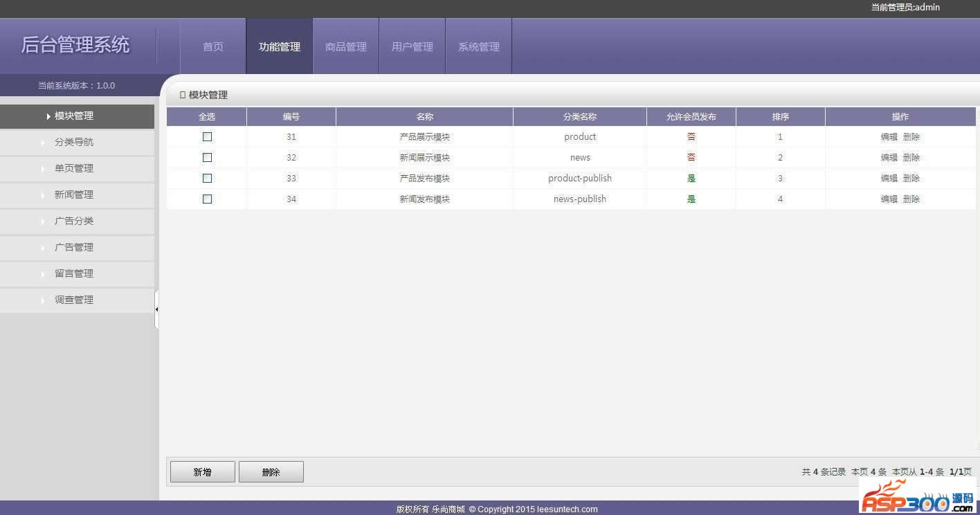Viewport: 980px width, 515px height.
Task: Open 广告管理 in the left menu
Action: pos(74,247)
